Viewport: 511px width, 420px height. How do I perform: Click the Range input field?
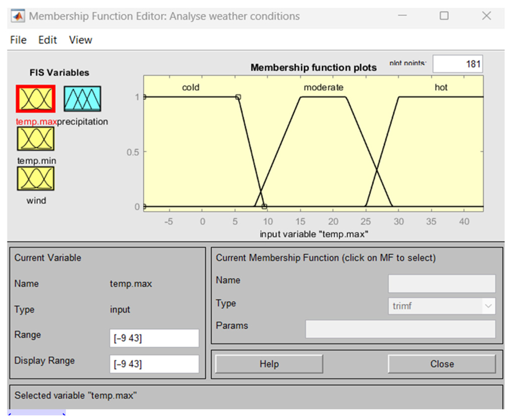[154, 338]
